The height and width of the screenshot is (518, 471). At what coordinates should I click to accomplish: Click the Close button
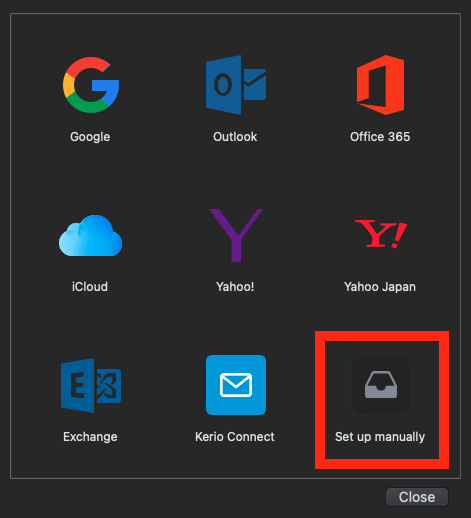(417, 497)
